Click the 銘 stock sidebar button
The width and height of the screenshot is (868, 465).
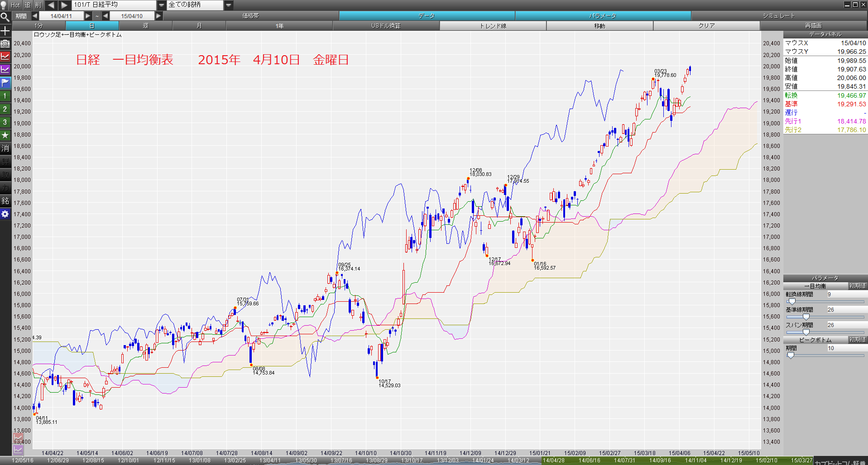click(5, 201)
